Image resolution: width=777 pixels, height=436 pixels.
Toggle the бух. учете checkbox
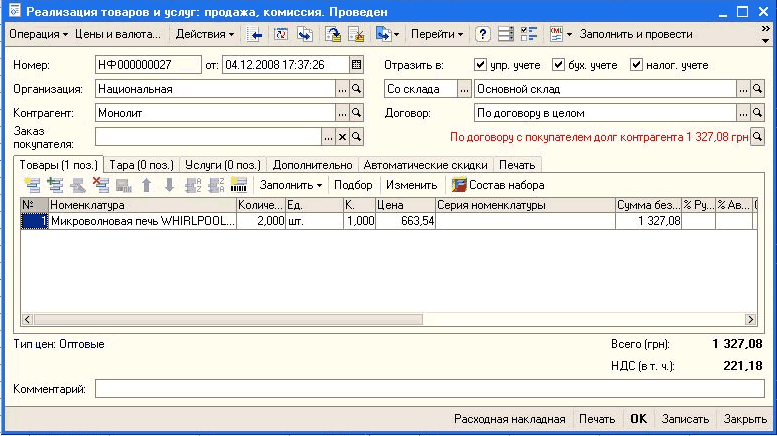(558, 64)
